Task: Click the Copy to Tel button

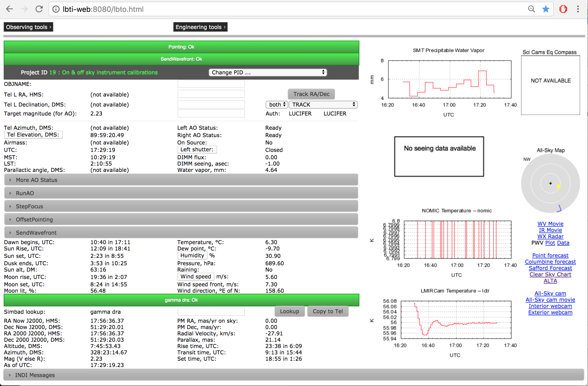Action: click(328, 311)
